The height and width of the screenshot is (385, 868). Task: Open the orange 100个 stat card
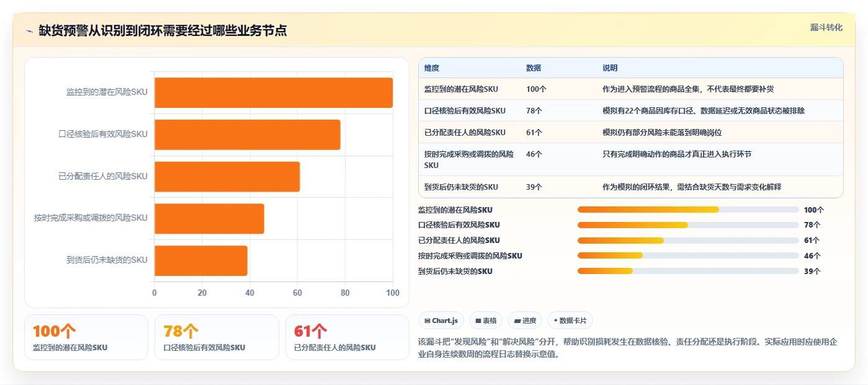click(86, 337)
